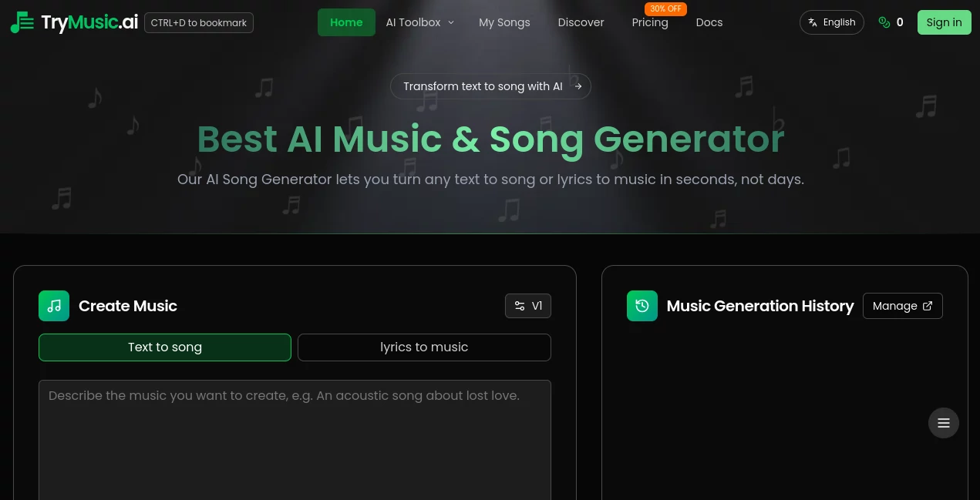Click the Create Music heading text
Viewport: 980px width, 500px height.
tap(128, 306)
